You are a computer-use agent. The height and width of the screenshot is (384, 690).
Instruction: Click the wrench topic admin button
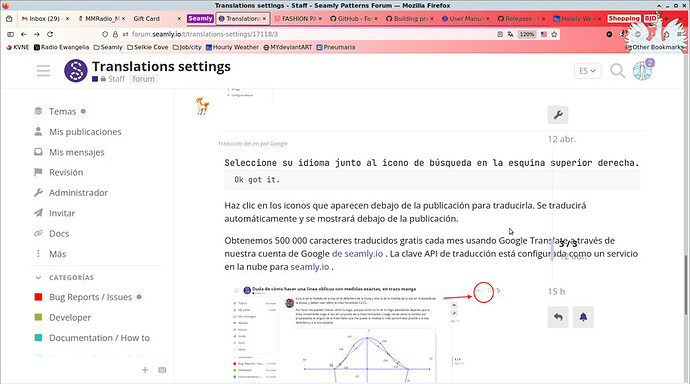point(558,115)
